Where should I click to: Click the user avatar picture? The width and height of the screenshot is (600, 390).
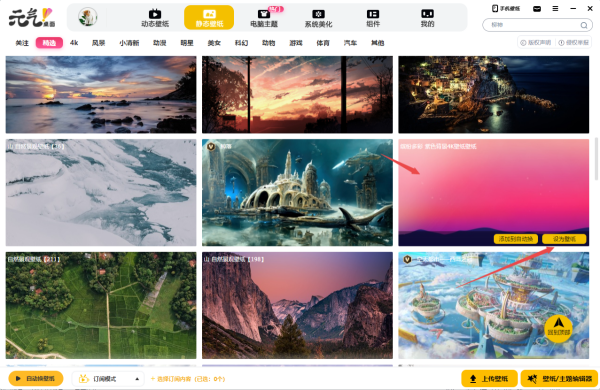(88, 17)
